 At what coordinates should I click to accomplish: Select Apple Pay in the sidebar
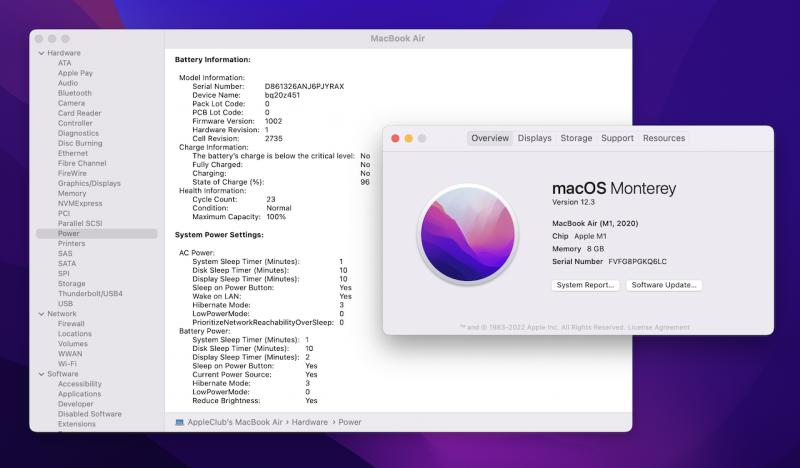(x=75, y=73)
